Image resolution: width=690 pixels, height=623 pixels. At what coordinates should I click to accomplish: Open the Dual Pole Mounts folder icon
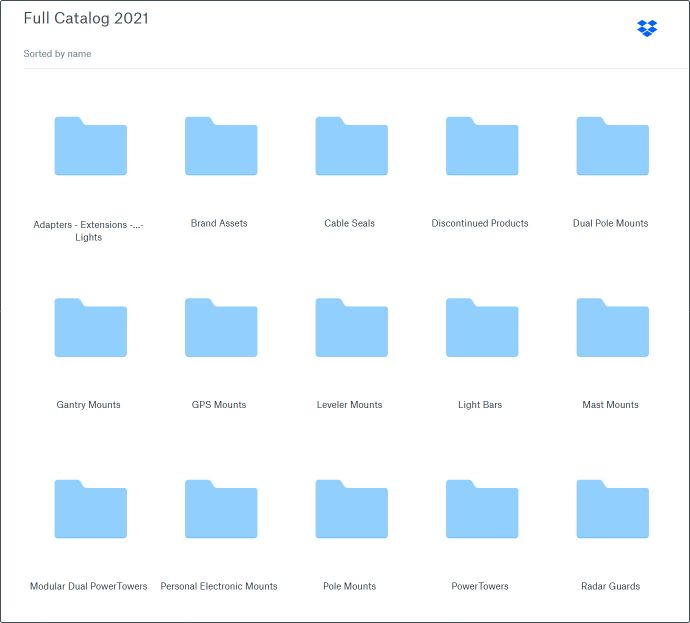612,147
